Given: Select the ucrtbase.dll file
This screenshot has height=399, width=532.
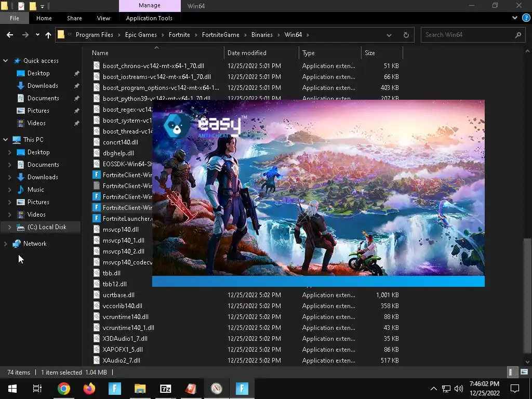Looking at the screenshot, I should point(118,295).
